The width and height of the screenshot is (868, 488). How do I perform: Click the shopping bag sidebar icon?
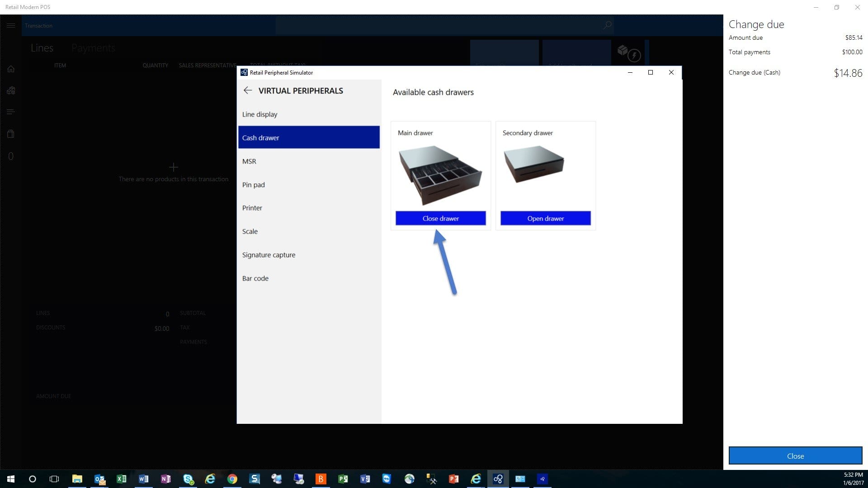point(11,134)
